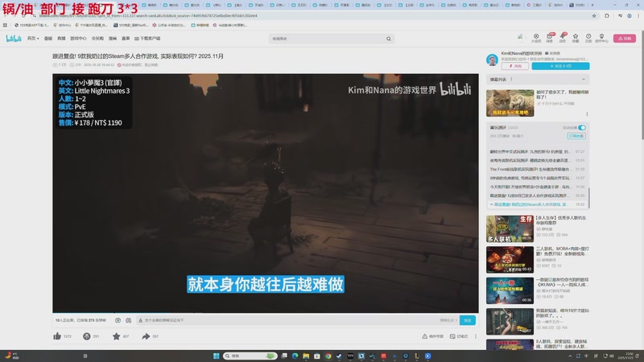
Task: Click the danmaku text input box
Action: click(x=287, y=320)
